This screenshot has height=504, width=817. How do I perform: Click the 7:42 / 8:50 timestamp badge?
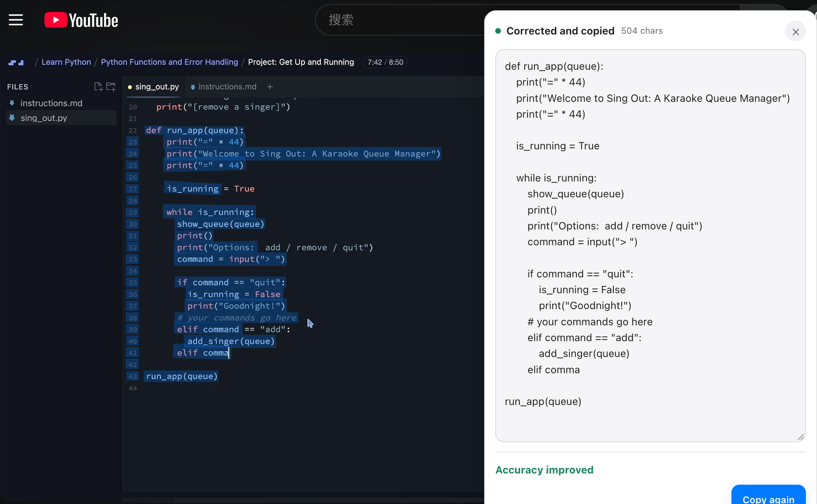pyautogui.click(x=385, y=62)
